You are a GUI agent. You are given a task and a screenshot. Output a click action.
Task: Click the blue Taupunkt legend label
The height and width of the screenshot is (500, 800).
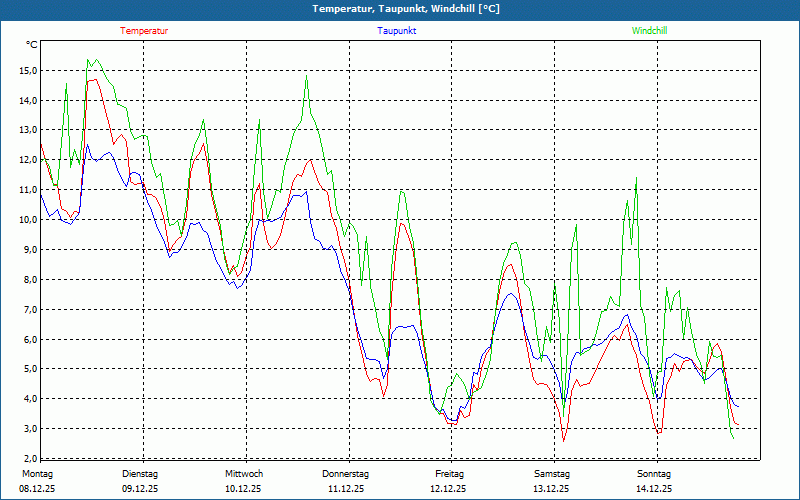tap(396, 31)
